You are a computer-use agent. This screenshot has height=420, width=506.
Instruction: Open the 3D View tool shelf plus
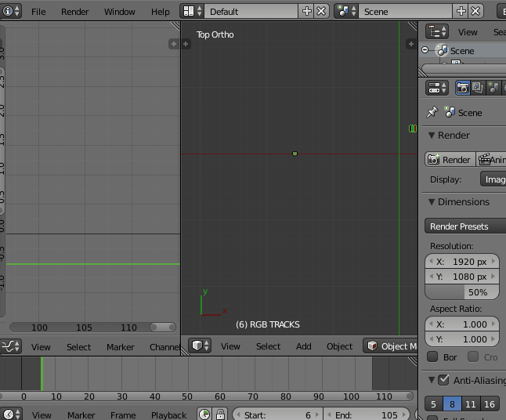point(186,44)
